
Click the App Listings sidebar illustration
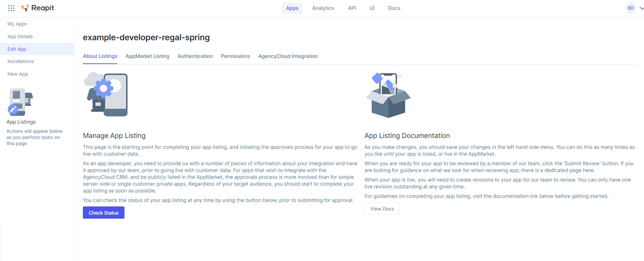click(21, 102)
